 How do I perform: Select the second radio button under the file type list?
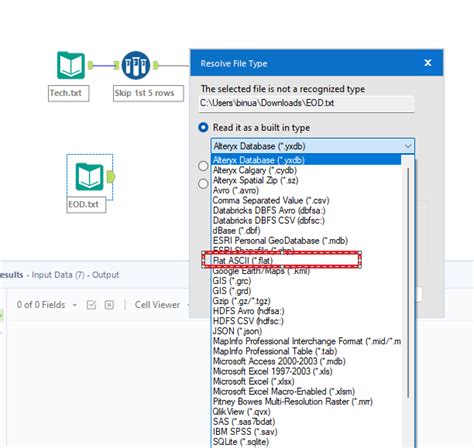coord(203,166)
